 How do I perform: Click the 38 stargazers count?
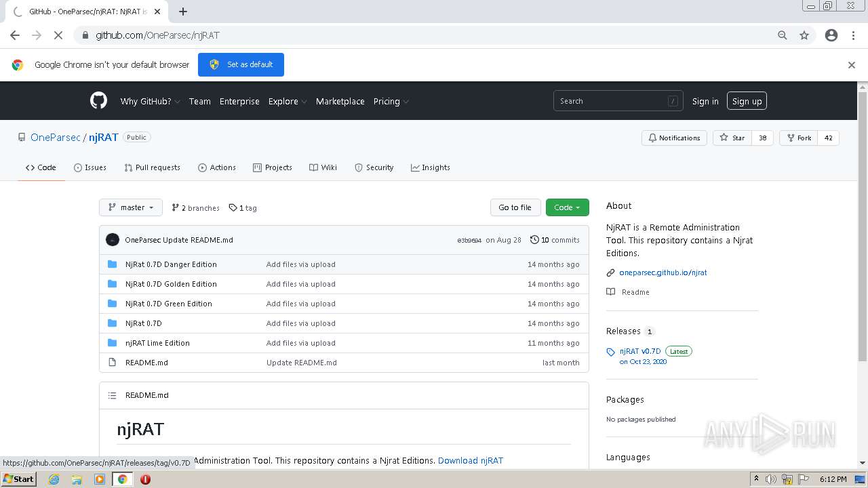[762, 138]
